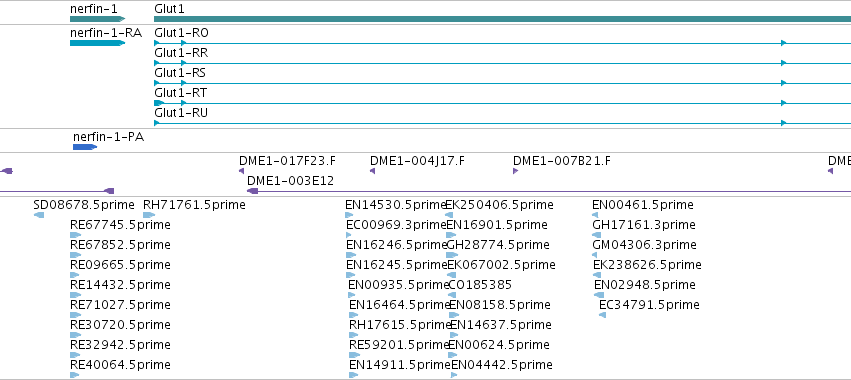Select the nerfin-1-PA protein feature

pyautogui.click(x=85, y=147)
